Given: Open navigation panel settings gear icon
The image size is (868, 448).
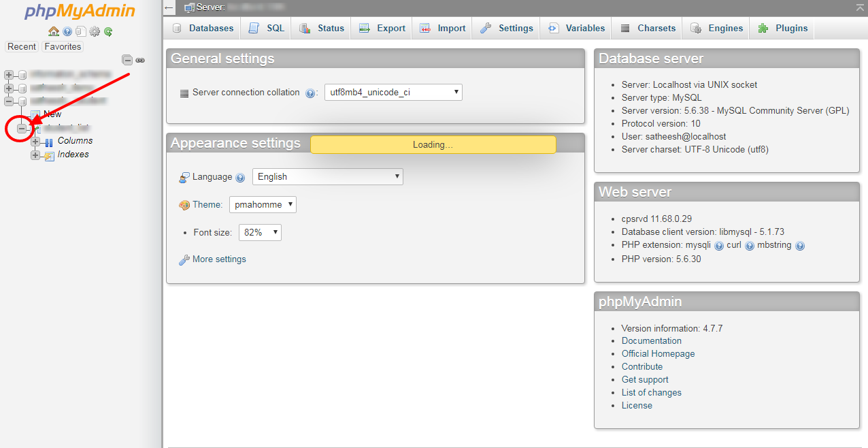Looking at the screenshot, I should click(x=95, y=31).
